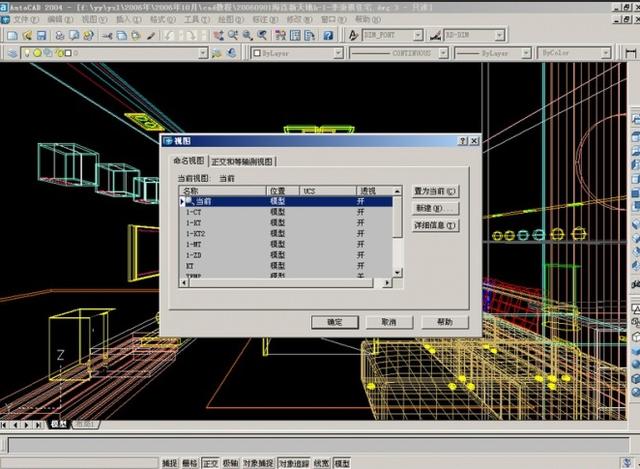Click the Cut scissors icon
Image resolution: width=640 pixels, height=469 pixels.
(107, 36)
